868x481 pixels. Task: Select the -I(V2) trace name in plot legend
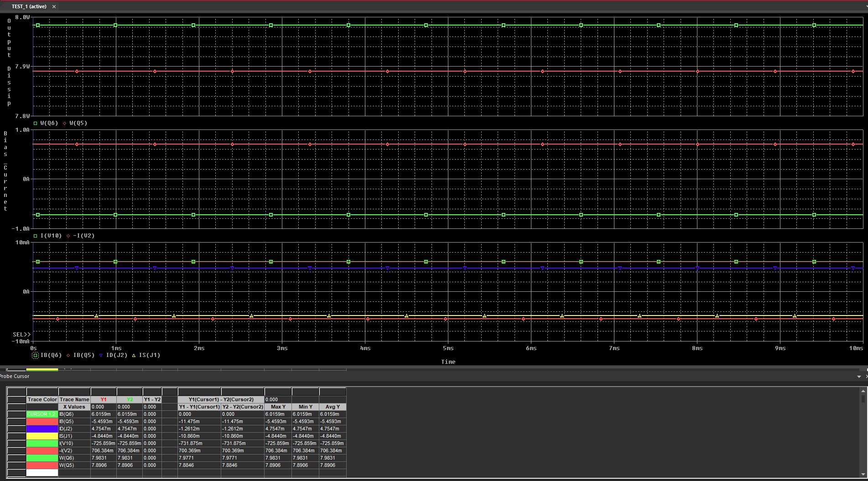coord(84,236)
